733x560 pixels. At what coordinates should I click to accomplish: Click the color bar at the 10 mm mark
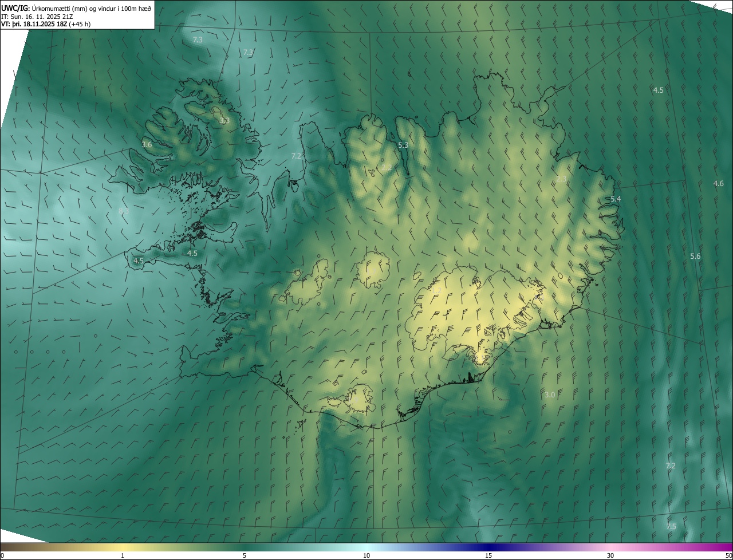click(x=366, y=547)
